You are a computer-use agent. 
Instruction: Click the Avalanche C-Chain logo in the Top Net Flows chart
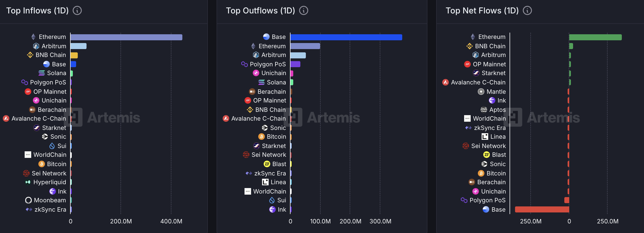point(445,82)
